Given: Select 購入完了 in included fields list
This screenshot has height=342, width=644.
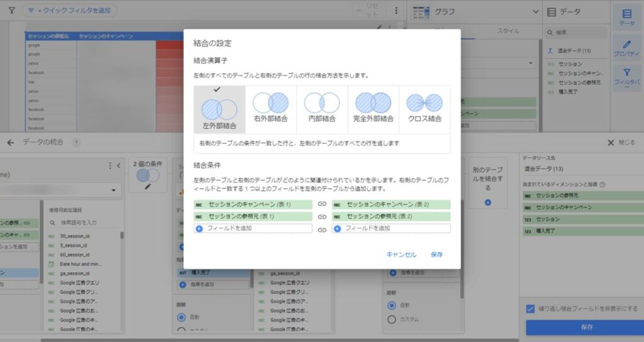Looking at the screenshot, I should (583, 231).
